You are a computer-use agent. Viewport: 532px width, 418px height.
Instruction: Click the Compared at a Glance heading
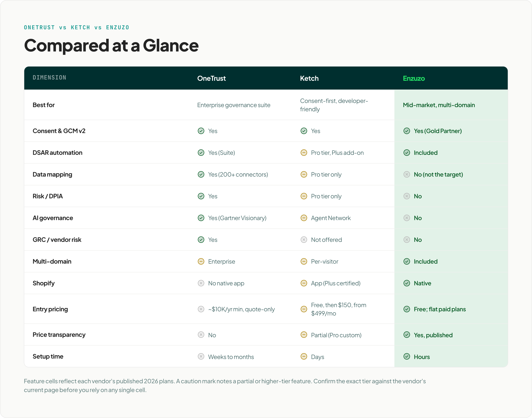(x=111, y=45)
